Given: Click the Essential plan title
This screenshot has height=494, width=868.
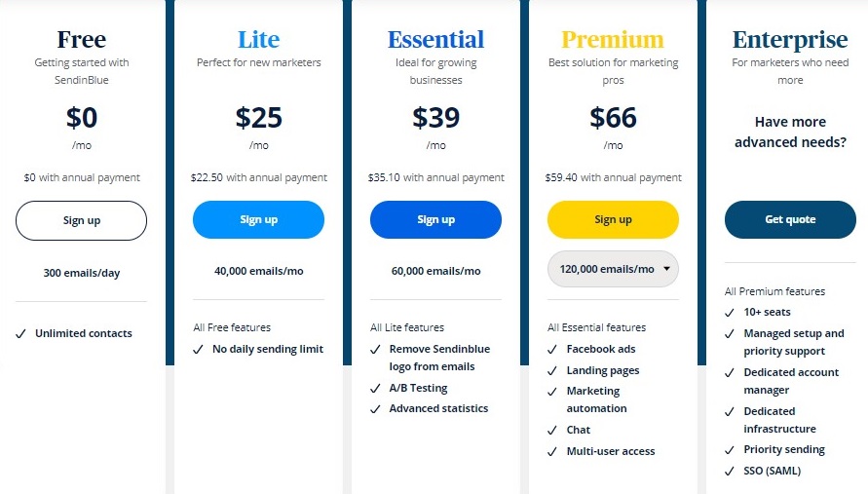Looking at the screenshot, I should click(435, 40).
